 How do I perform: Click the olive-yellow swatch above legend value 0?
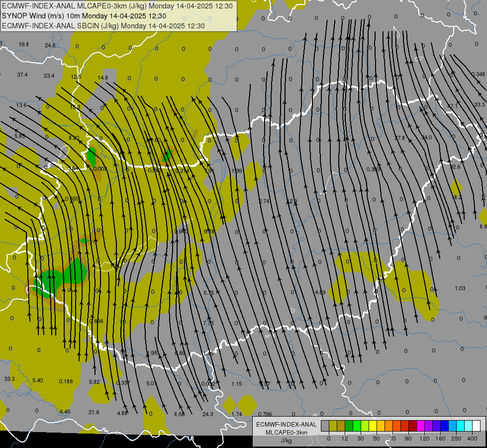[x=333, y=426]
